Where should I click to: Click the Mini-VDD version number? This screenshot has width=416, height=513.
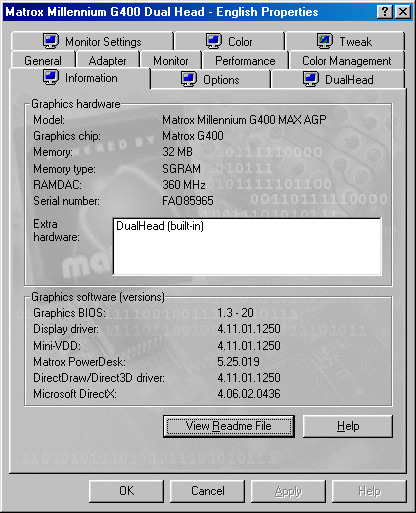pyautogui.click(x=249, y=346)
